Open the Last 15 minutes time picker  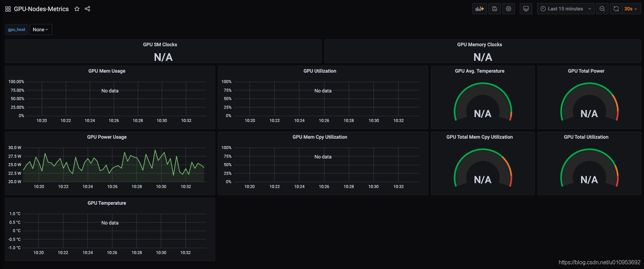click(566, 9)
